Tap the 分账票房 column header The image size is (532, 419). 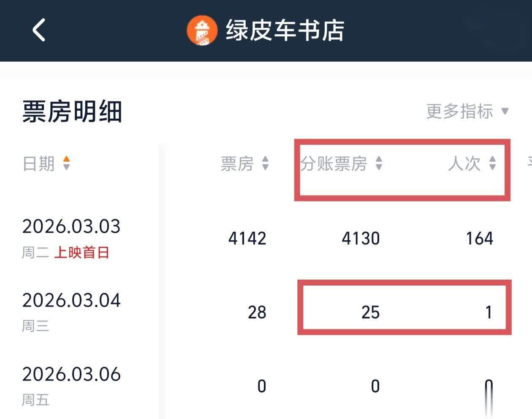pyautogui.click(x=334, y=163)
